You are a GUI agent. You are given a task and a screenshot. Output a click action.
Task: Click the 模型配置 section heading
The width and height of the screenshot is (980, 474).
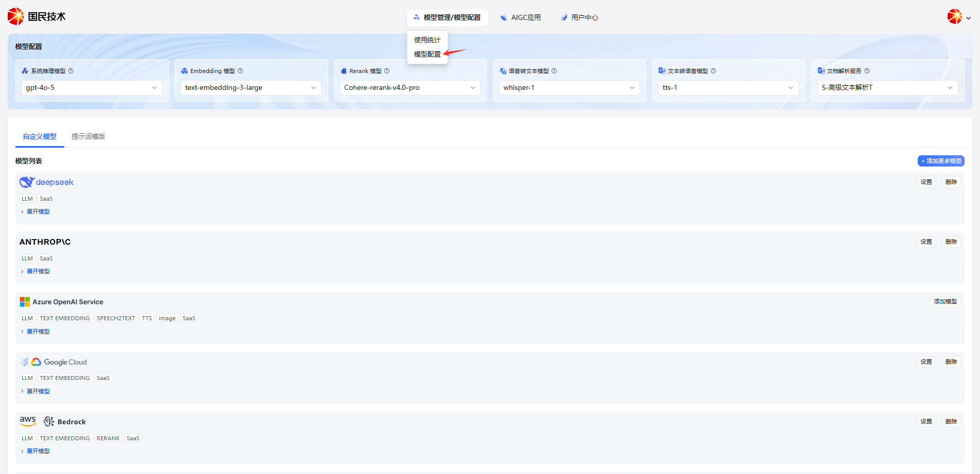29,46
